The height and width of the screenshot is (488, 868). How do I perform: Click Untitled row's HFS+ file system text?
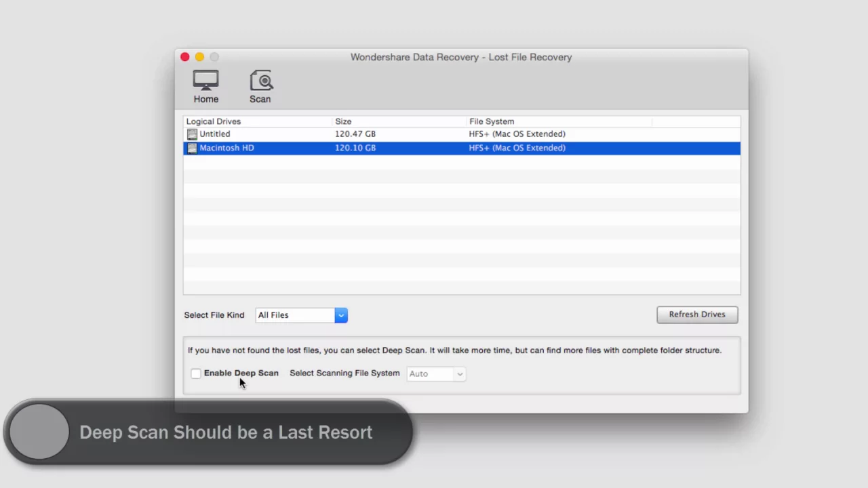(517, 134)
